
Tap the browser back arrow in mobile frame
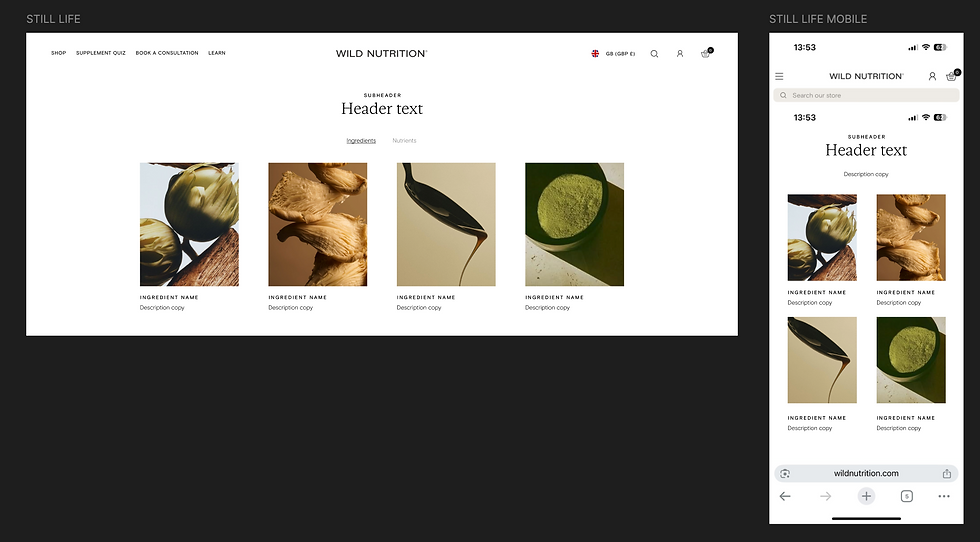[785, 496]
